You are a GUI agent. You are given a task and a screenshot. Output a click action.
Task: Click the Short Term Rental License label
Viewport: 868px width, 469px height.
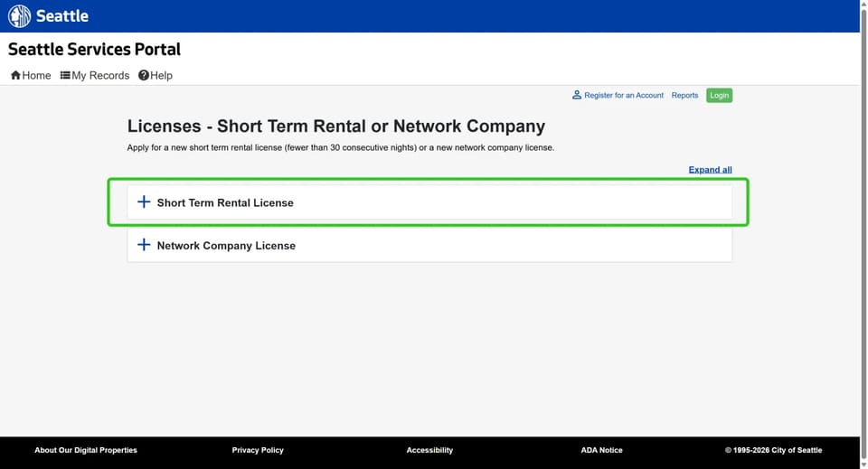(225, 203)
